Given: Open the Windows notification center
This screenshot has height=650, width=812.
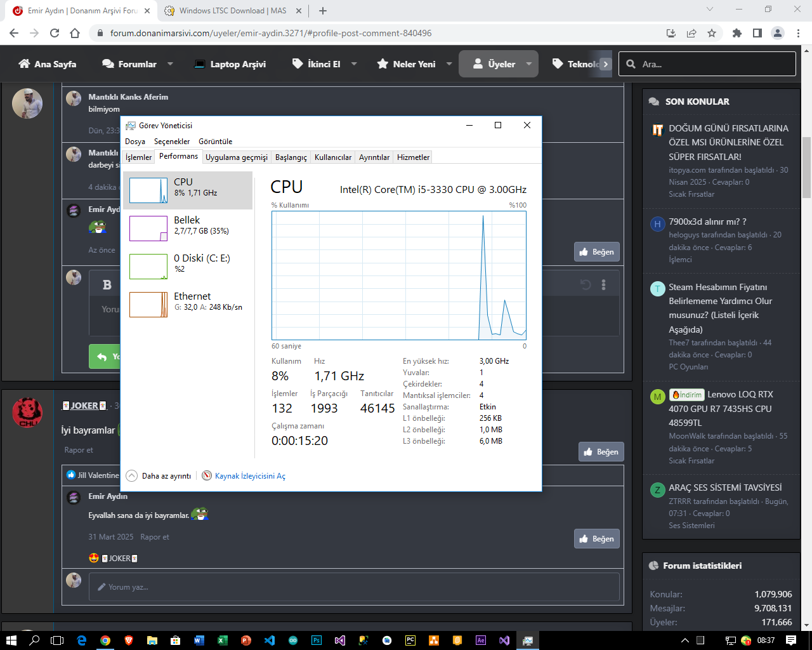Looking at the screenshot, I should [790, 640].
